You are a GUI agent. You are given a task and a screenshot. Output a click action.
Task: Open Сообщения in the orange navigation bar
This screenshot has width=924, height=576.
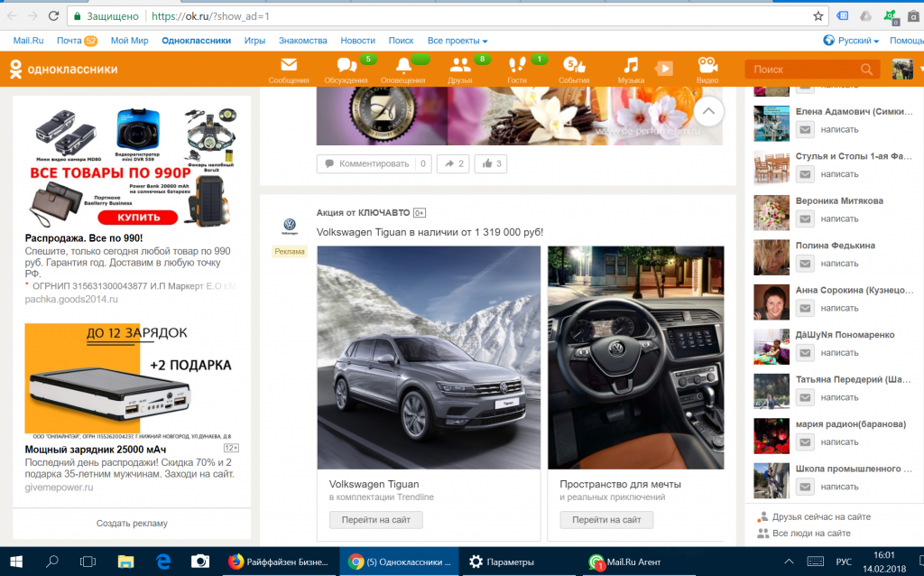[x=289, y=70]
